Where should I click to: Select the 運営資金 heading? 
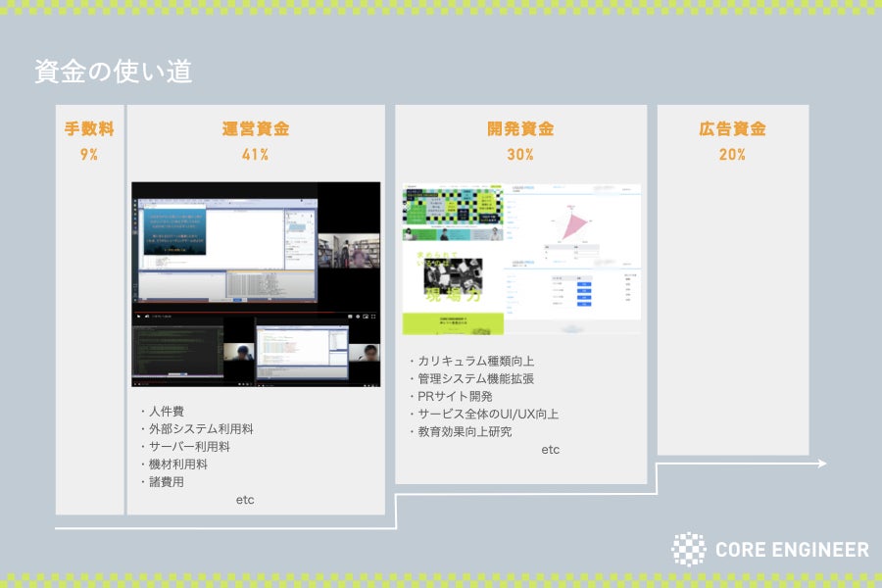click(256, 129)
